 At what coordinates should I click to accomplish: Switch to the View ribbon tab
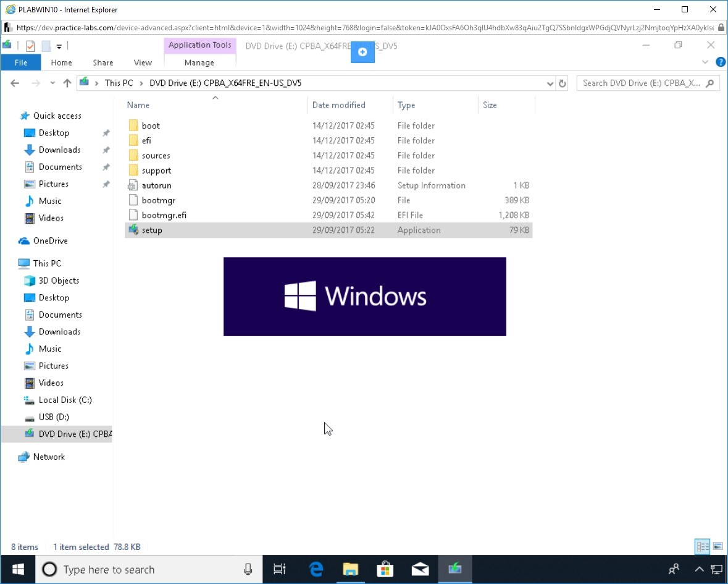pos(143,62)
